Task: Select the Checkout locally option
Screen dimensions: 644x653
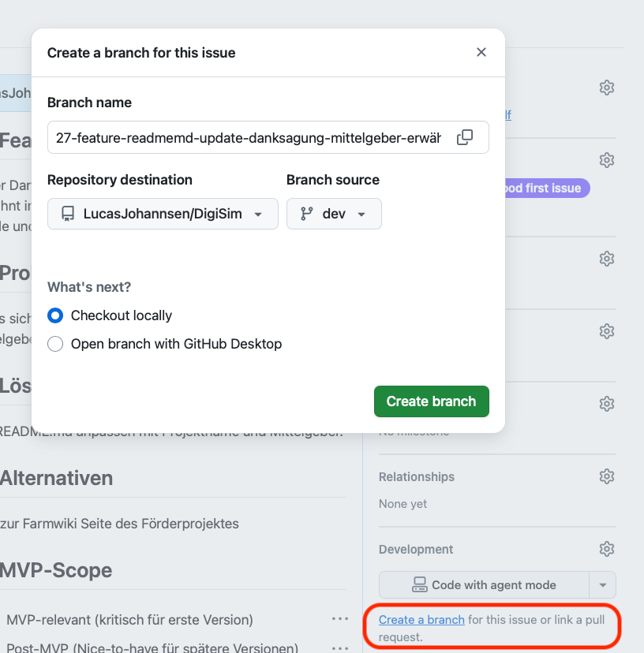Action: (x=55, y=315)
